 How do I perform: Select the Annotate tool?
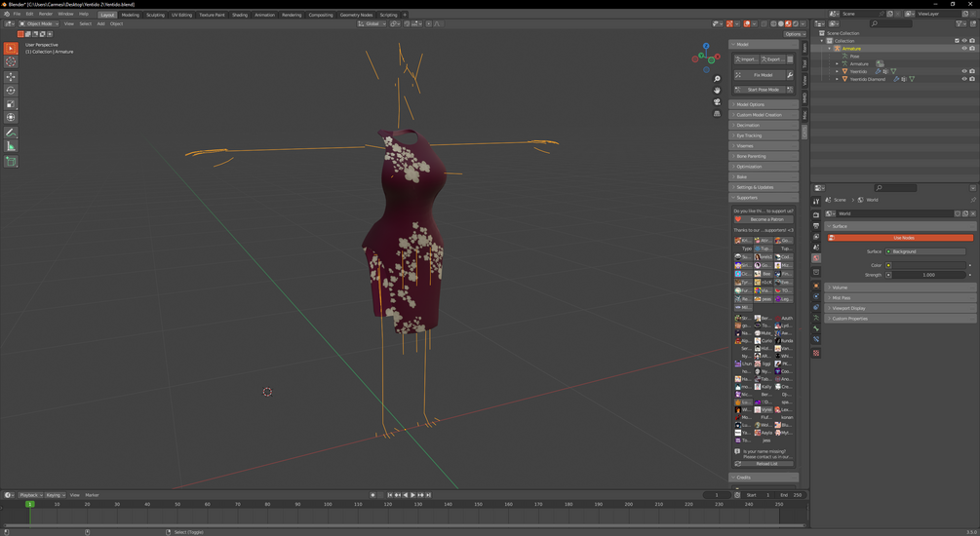click(11, 133)
